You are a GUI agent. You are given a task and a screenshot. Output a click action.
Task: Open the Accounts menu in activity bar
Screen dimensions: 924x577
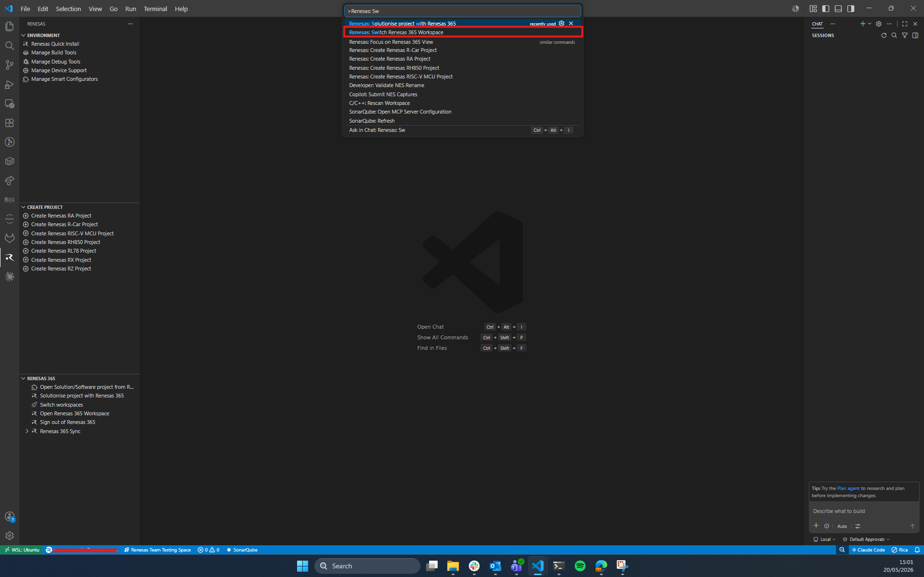9,516
